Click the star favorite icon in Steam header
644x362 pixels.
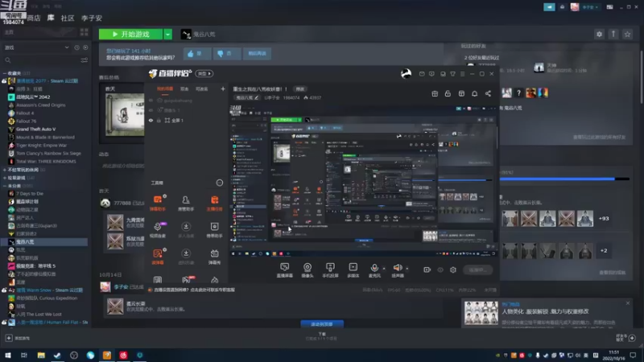tap(627, 35)
